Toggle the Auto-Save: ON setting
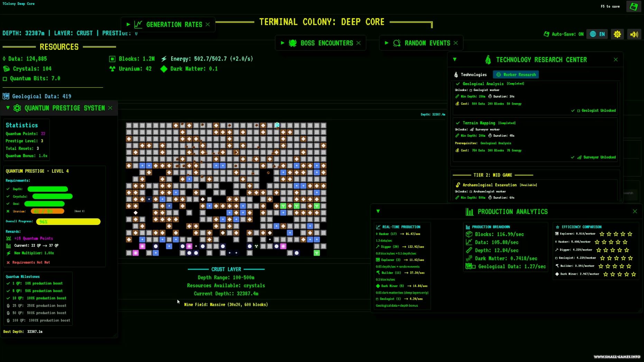 [563, 34]
